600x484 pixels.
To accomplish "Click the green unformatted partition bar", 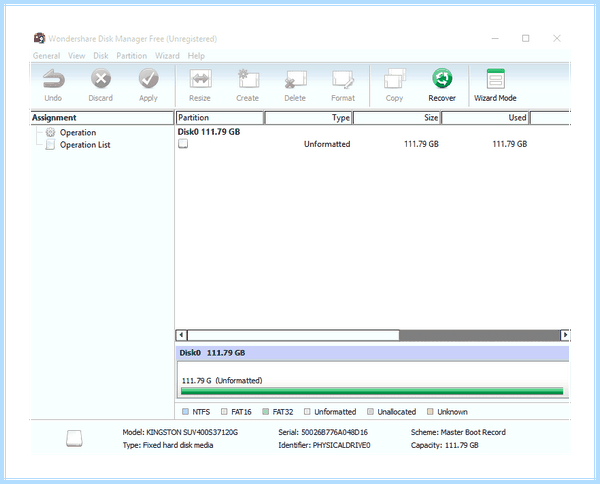I will click(x=372, y=391).
